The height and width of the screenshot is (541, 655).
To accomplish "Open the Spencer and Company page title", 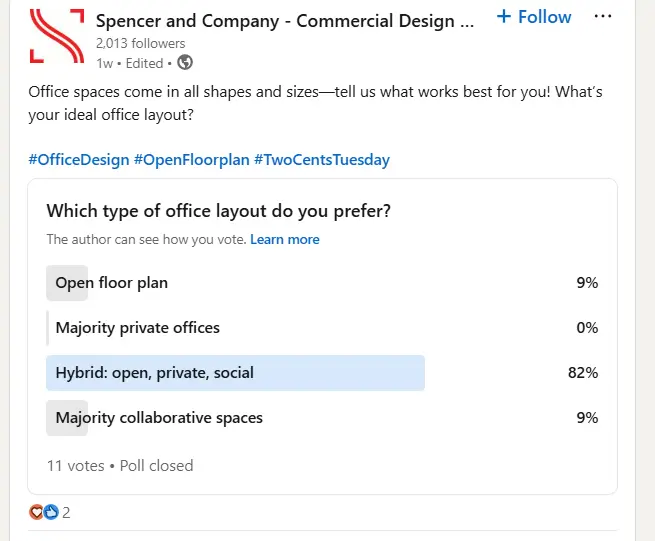I will pos(285,21).
